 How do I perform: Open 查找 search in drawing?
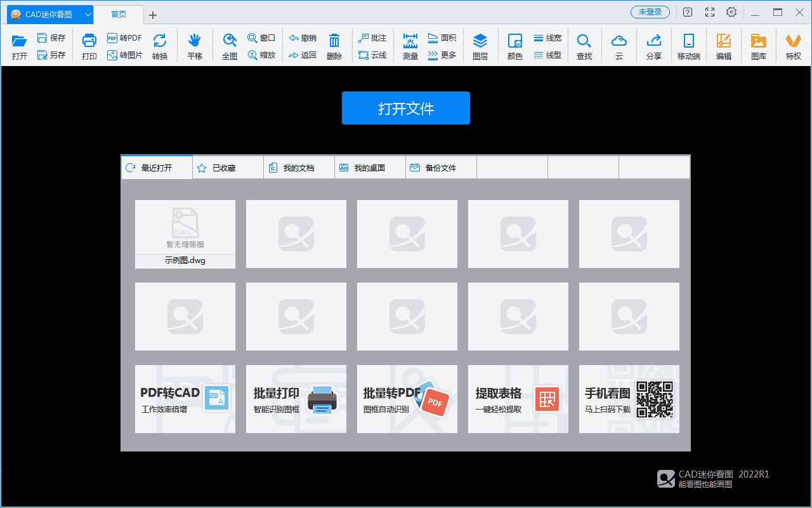584,45
